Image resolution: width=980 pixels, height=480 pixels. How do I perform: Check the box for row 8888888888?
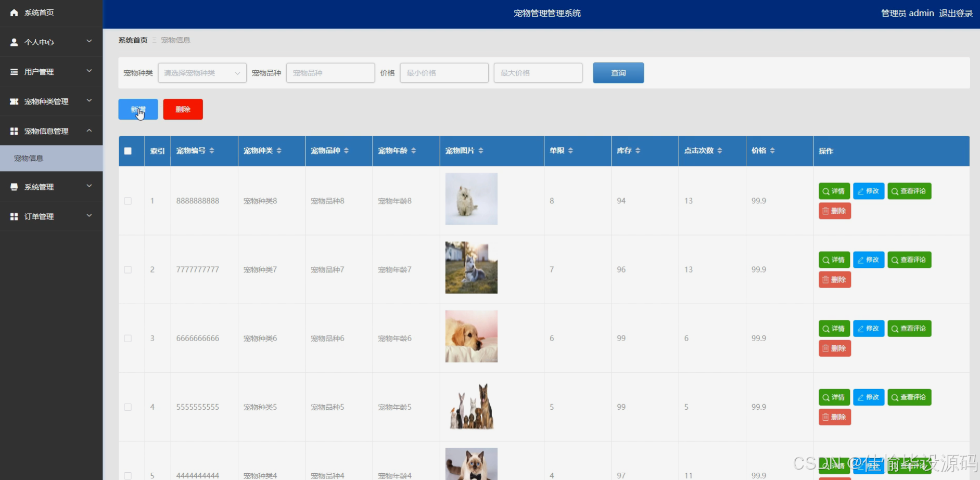pos(128,201)
